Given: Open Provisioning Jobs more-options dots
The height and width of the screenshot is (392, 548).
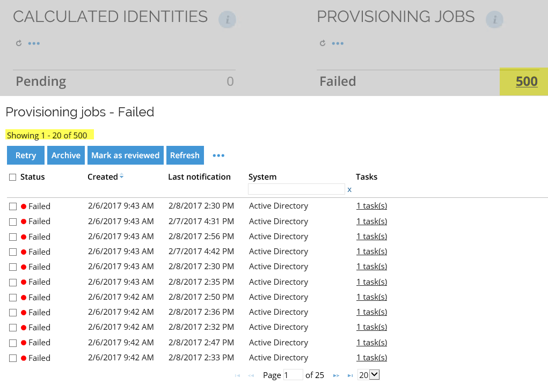Looking at the screenshot, I should coord(338,43).
